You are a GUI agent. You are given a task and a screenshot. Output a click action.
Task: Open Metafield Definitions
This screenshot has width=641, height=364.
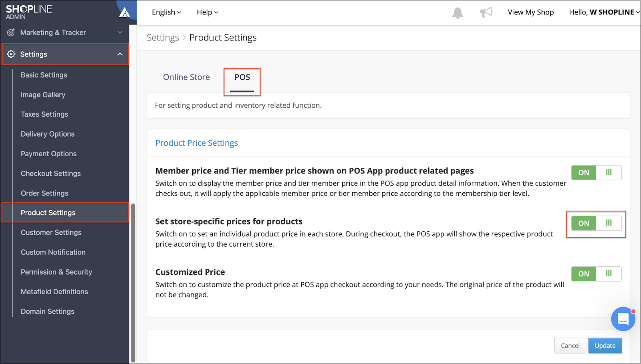tap(54, 292)
